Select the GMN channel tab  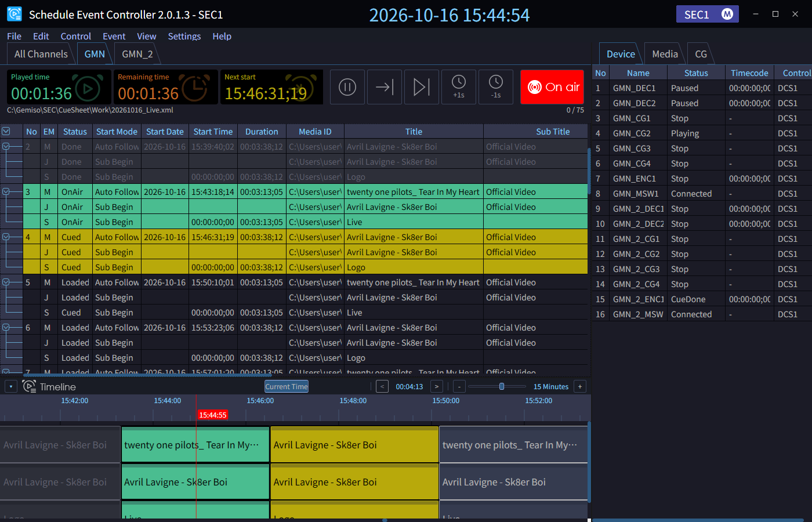coord(95,54)
